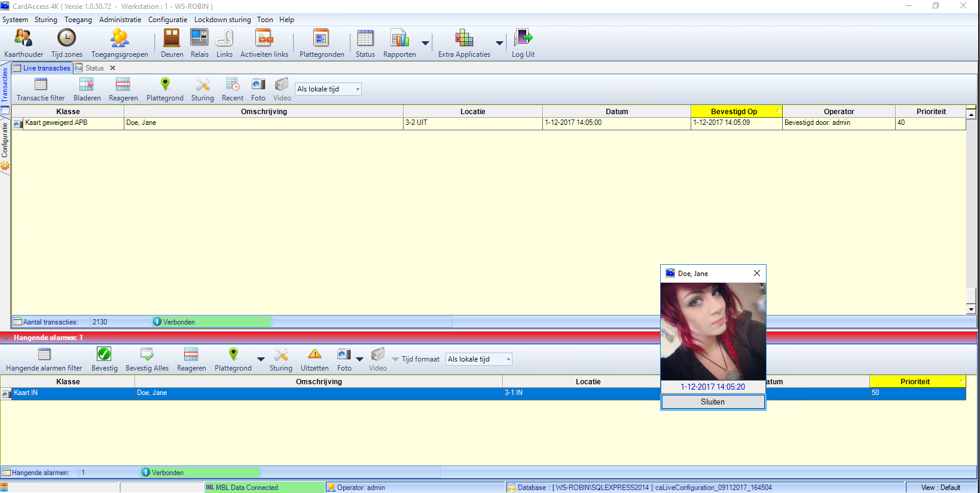The width and height of the screenshot is (980, 493).
Task: Open the Sturing menu
Action: tap(46, 20)
